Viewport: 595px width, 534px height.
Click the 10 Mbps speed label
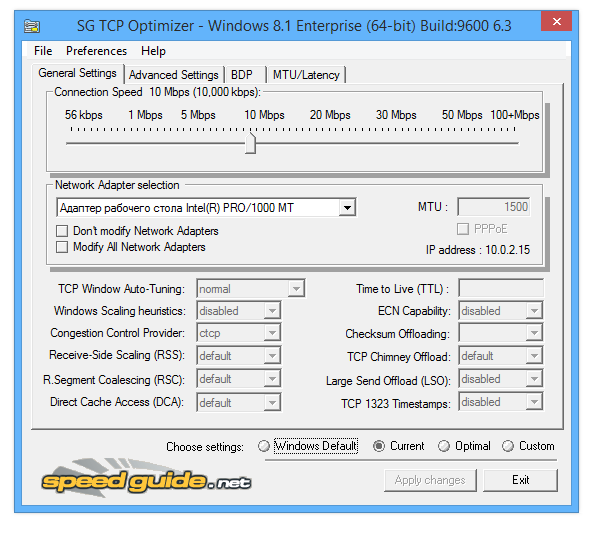(264, 115)
